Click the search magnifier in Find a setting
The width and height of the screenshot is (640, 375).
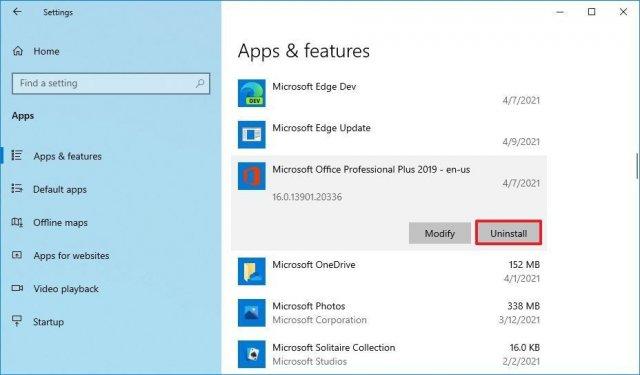(200, 83)
